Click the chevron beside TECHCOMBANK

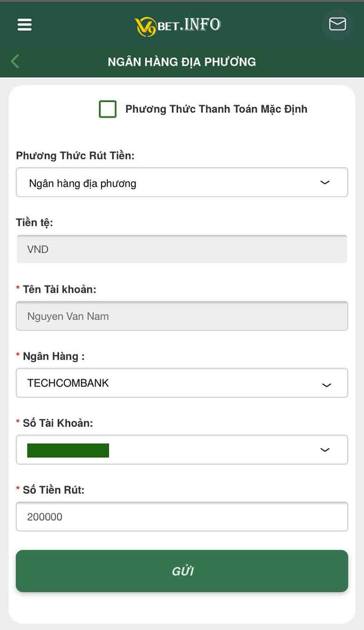click(x=326, y=385)
